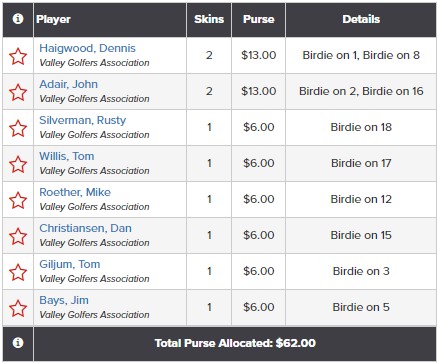438x363 pixels.
Task: Follow the Silverman, Rusty link
Action: click(x=83, y=120)
